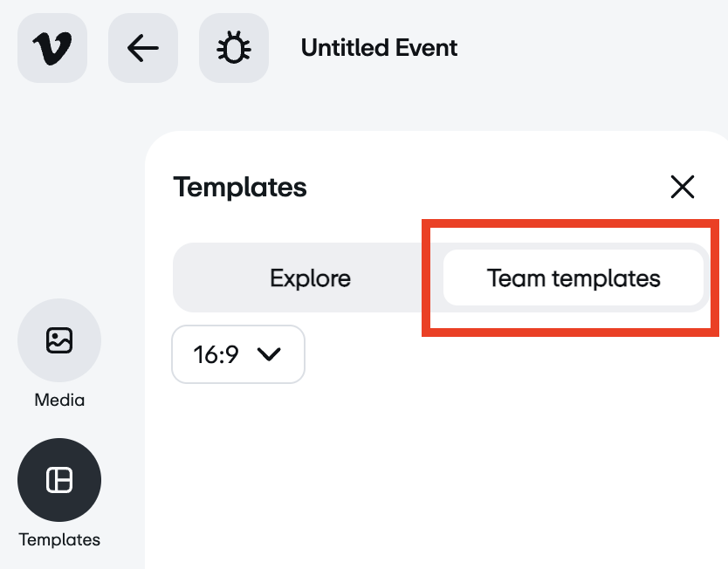Click the 16:9 ratio text value
Screen dimensions: 728x569
point(216,354)
